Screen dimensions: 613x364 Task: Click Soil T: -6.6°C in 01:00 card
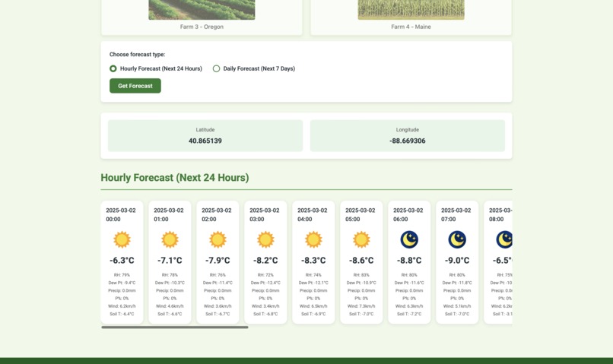coord(170,314)
